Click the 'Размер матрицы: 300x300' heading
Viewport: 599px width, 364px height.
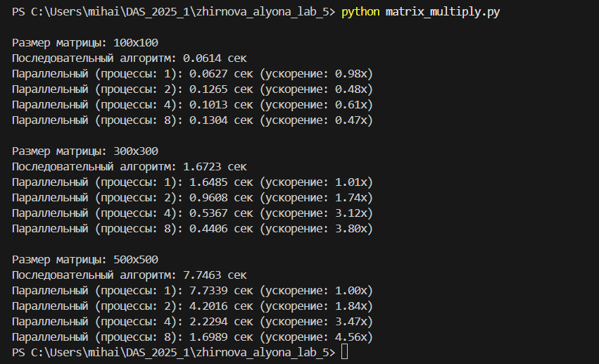click(85, 151)
